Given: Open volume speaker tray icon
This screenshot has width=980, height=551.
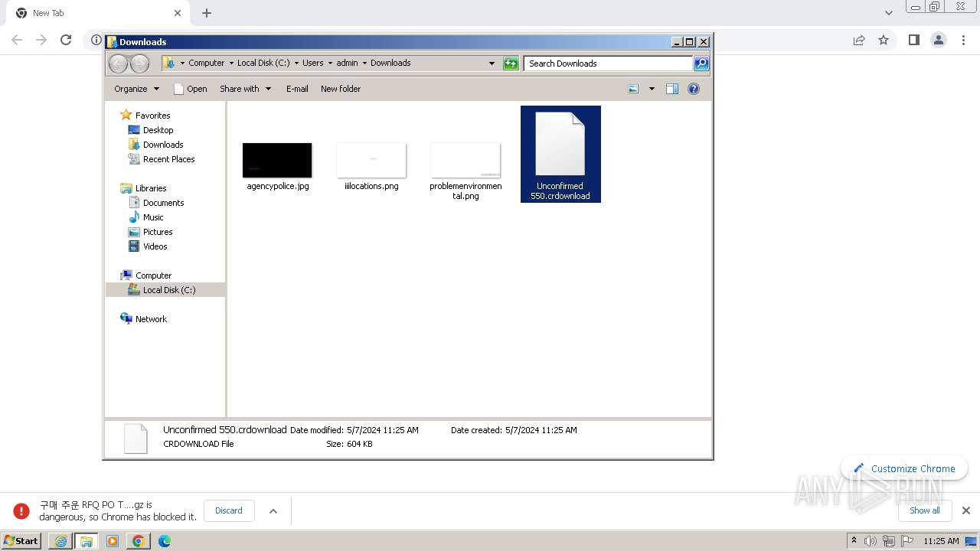Looking at the screenshot, I should [870, 541].
